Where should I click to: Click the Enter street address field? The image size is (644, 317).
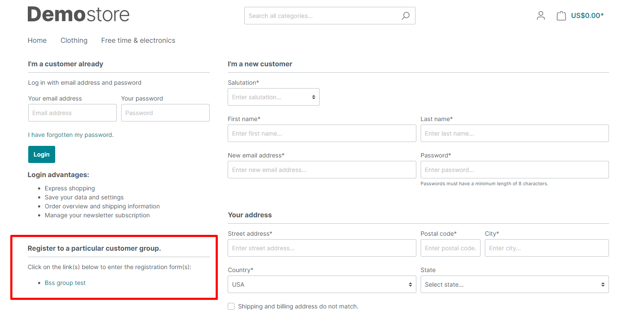click(322, 248)
